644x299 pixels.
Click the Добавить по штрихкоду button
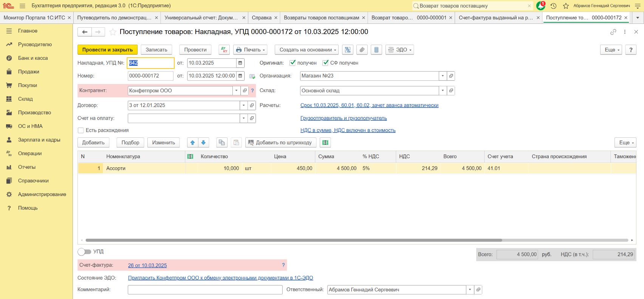tap(280, 143)
